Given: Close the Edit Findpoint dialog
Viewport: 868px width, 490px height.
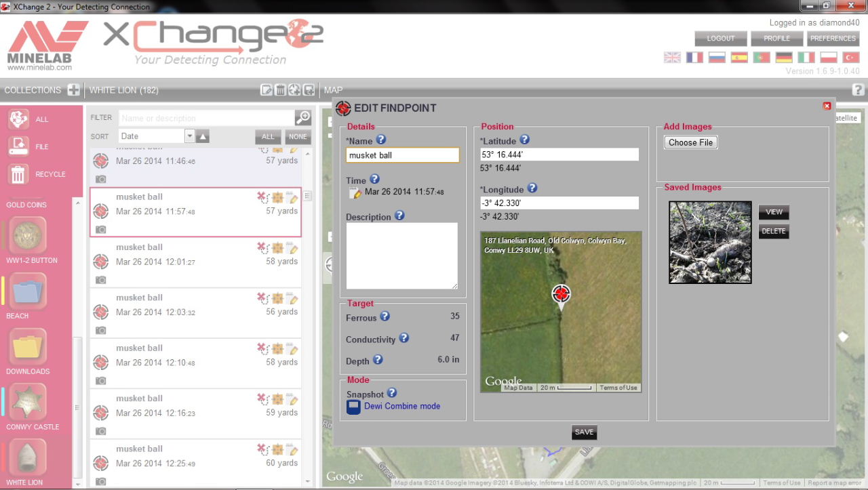Looking at the screenshot, I should [x=827, y=106].
